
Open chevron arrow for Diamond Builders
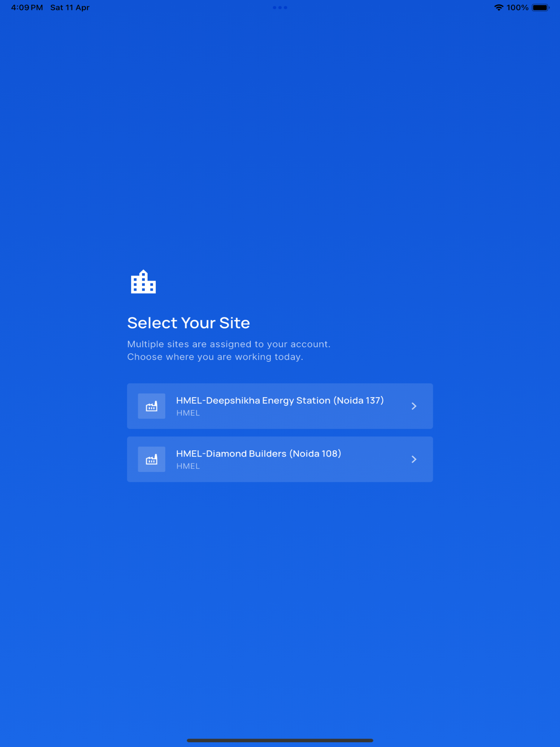coord(414,459)
